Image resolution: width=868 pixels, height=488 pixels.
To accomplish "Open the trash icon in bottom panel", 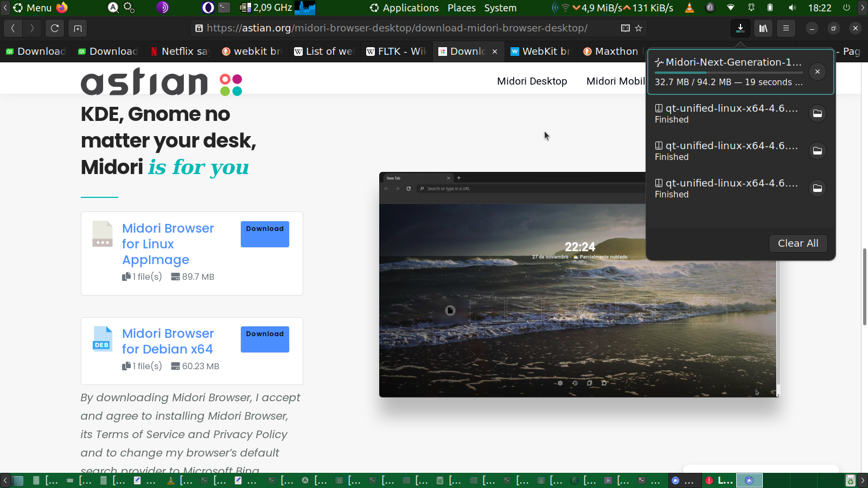I will click(851, 480).
